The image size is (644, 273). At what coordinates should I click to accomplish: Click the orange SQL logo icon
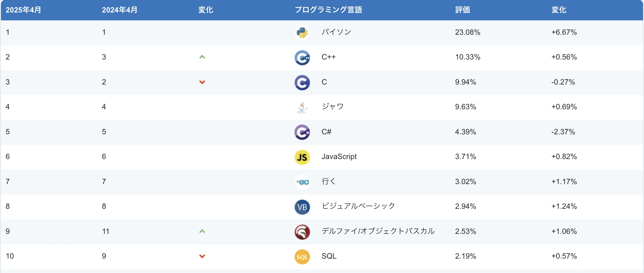[302, 257]
